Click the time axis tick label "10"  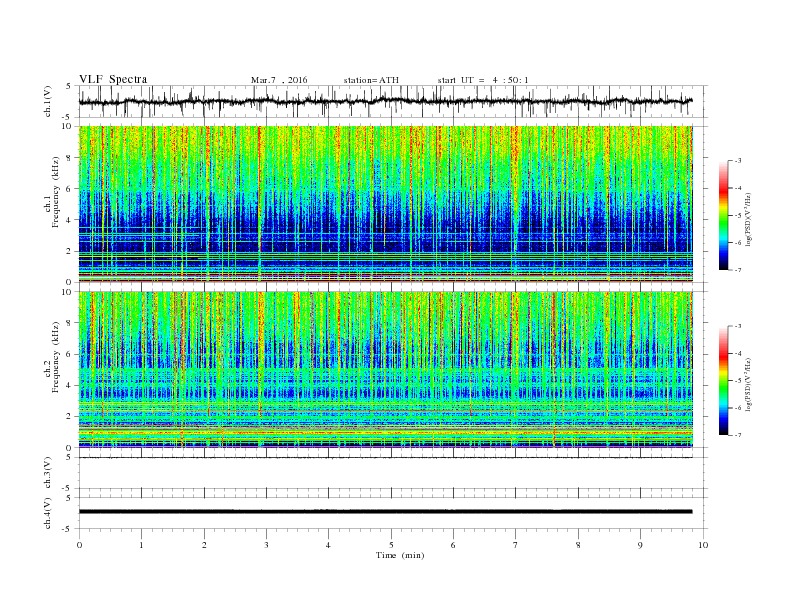[703, 545]
